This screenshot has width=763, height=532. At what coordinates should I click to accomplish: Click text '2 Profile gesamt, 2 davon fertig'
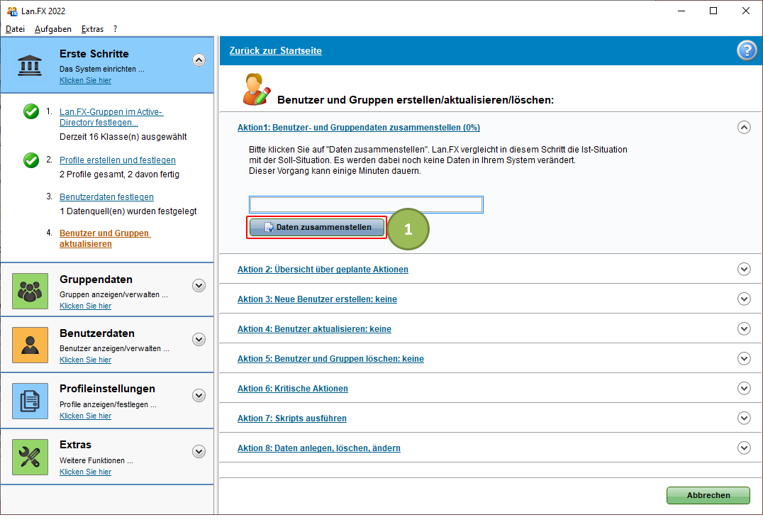[119, 174]
